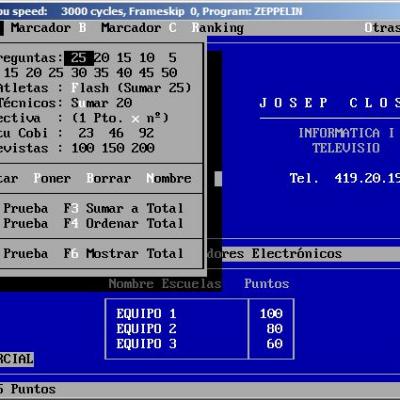Choose the Poner command

pyautogui.click(x=52, y=178)
